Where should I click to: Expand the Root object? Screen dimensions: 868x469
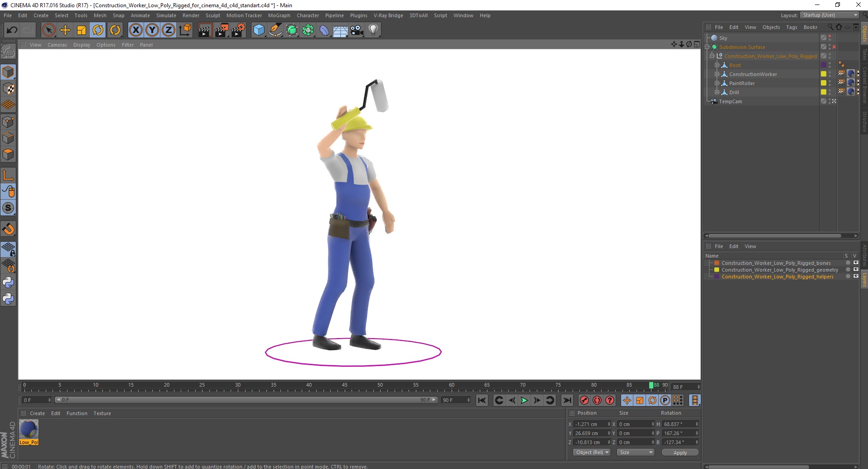717,65
